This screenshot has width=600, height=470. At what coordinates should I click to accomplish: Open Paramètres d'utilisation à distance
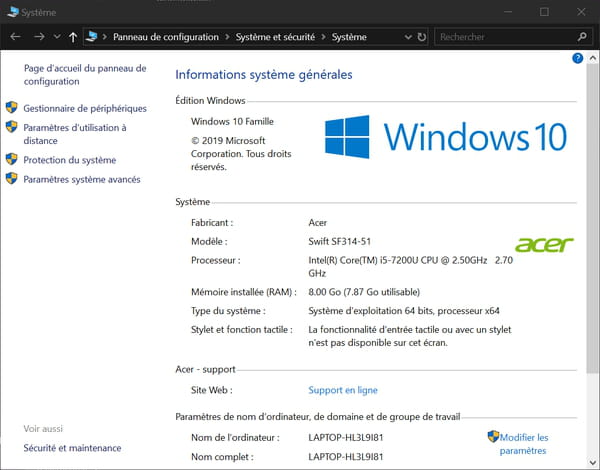coord(75,134)
